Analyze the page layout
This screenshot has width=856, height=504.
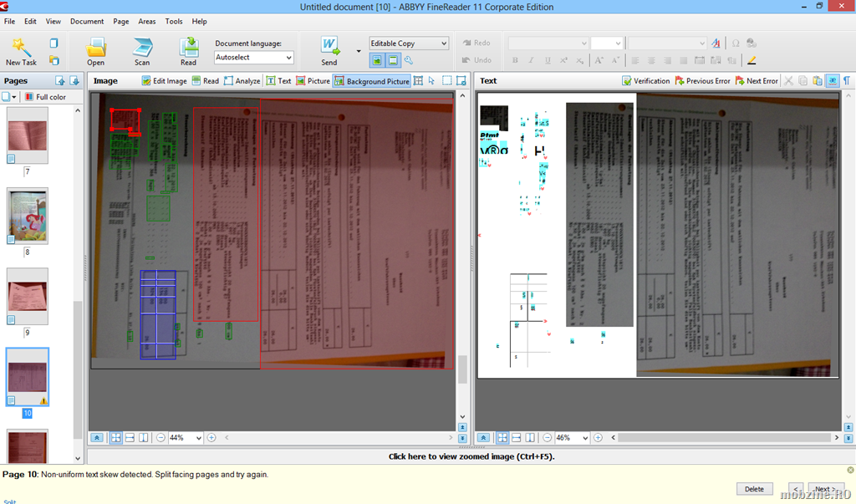(x=242, y=81)
